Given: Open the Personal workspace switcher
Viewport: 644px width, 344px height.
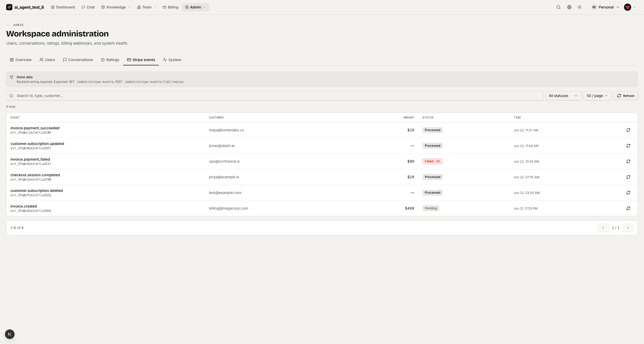Looking at the screenshot, I should tap(605, 7).
